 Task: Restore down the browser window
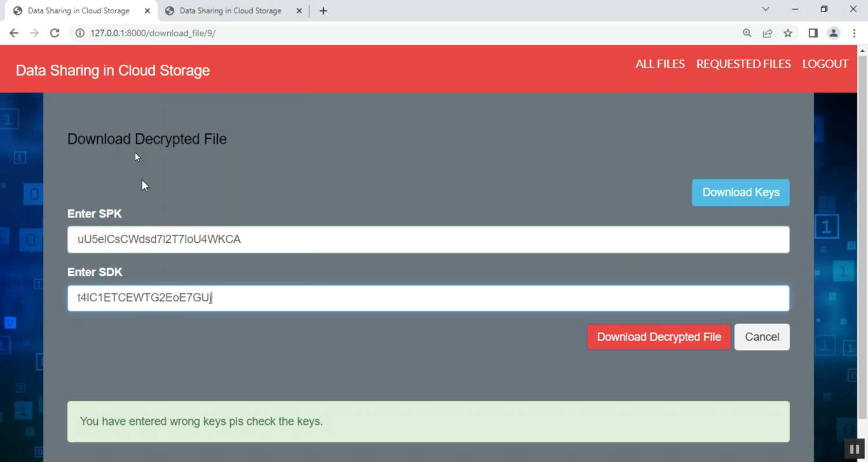pyautogui.click(x=824, y=9)
